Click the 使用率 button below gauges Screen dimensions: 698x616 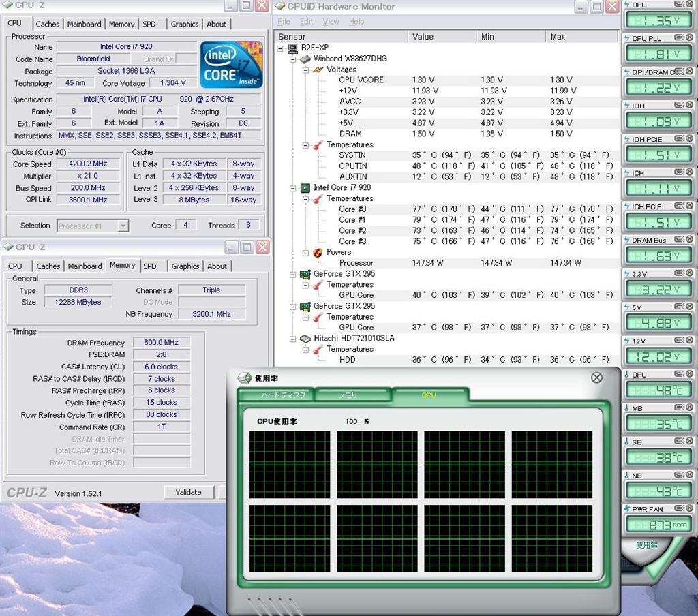point(646,545)
